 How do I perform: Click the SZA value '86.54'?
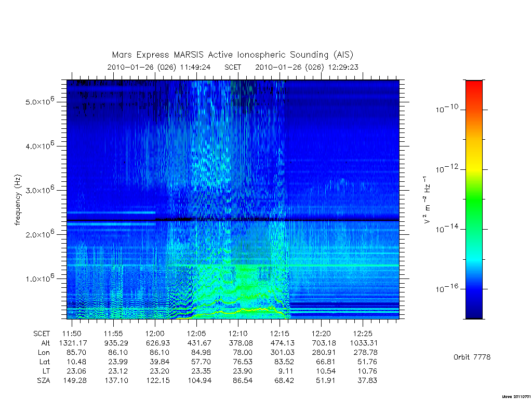pyautogui.click(x=243, y=381)
